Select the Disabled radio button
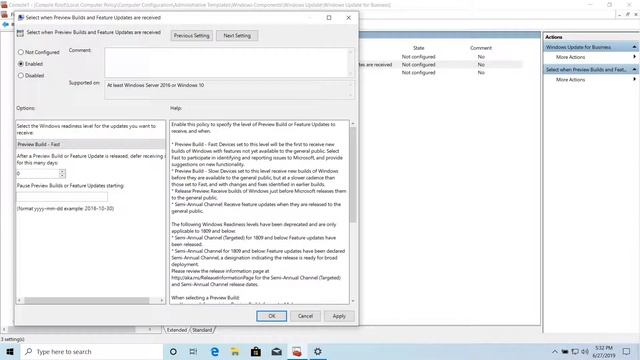Viewport: 640px width, 360px height. (x=21, y=76)
